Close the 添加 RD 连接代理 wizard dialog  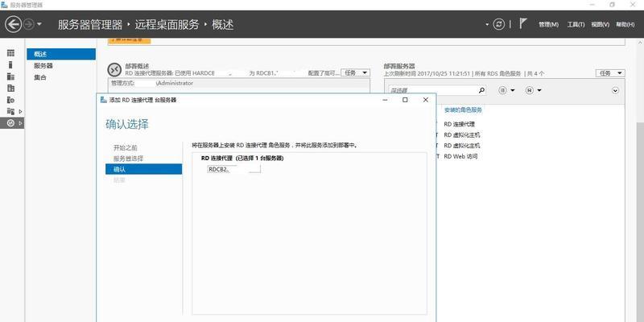[x=426, y=100]
